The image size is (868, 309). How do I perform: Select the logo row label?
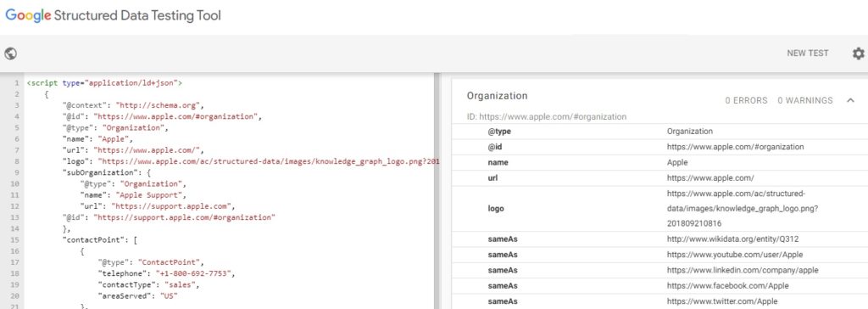pyautogui.click(x=496, y=209)
